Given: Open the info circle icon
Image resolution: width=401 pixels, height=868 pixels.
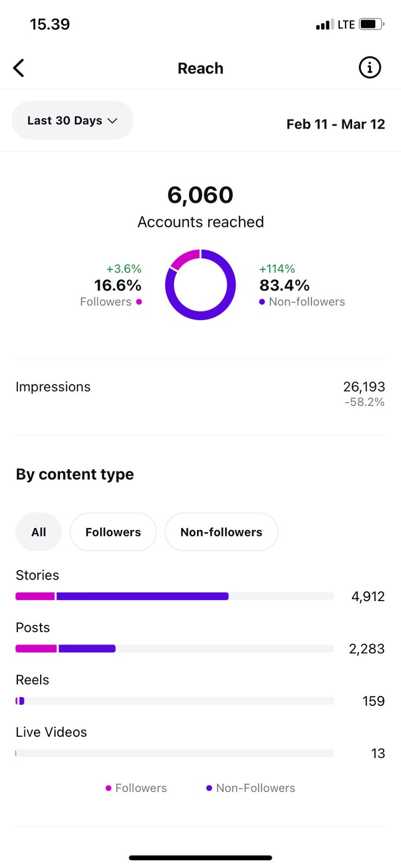Looking at the screenshot, I should tap(370, 68).
